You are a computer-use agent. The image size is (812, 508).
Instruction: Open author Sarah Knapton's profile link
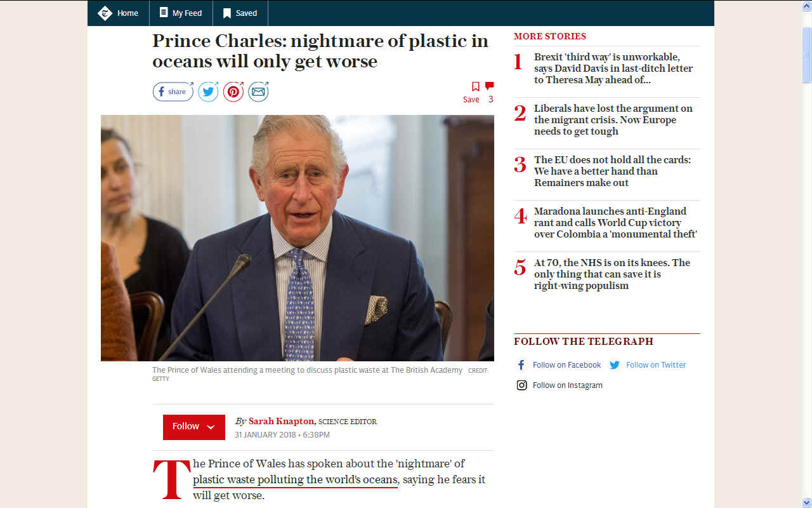281,421
